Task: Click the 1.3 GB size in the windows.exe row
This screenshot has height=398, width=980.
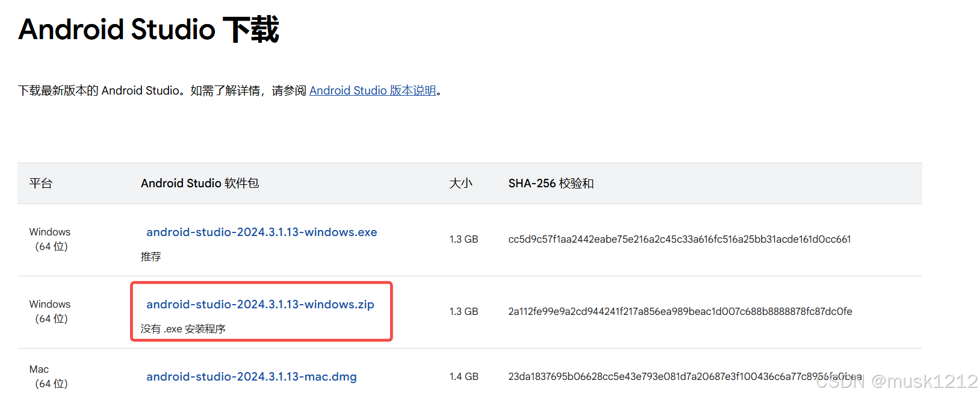Action: click(464, 239)
